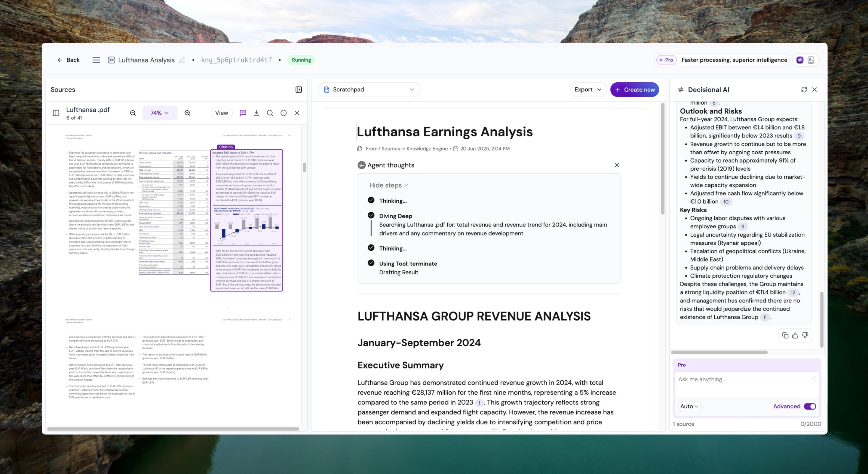The width and height of the screenshot is (868, 474).
Task: Search within the PDF
Action: pos(270,113)
